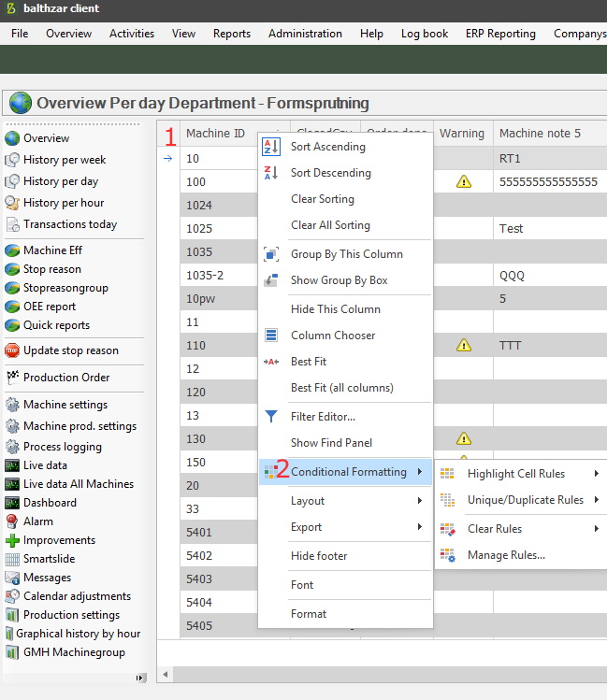This screenshot has height=700, width=607.
Task: Click the Manage Rules gear icon
Action: tap(447, 555)
